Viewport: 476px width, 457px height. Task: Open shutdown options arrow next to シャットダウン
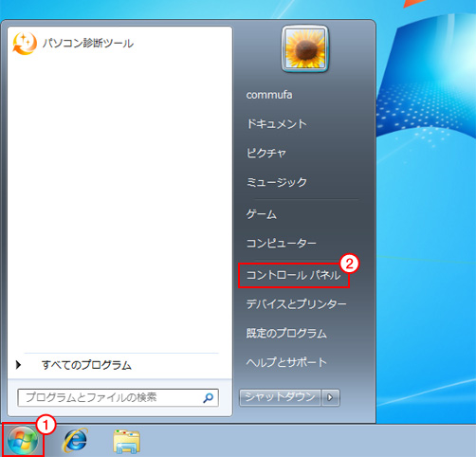(x=330, y=397)
